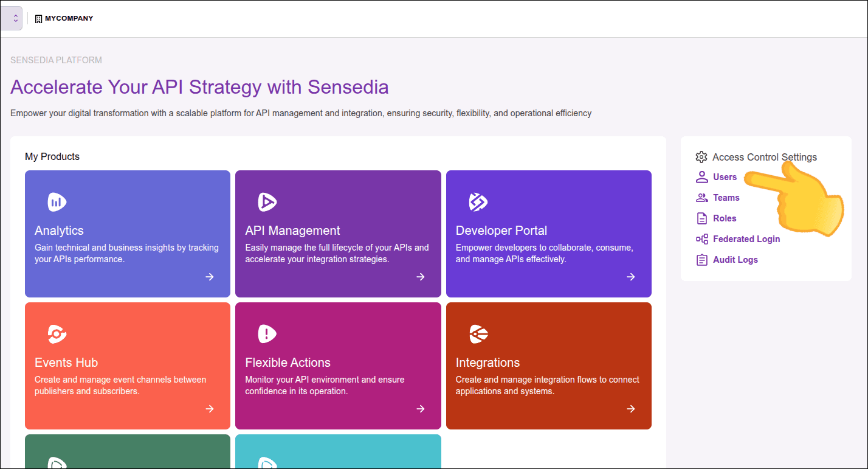Click the Access Control Settings gear icon
Image resolution: width=868 pixels, height=469 pixels.
point(701,157)
